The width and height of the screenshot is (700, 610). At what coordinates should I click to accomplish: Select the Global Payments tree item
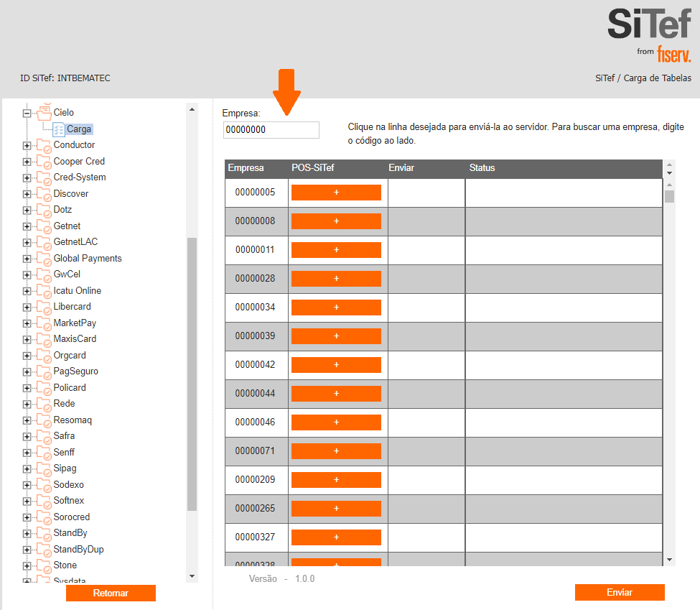(88, 259)
